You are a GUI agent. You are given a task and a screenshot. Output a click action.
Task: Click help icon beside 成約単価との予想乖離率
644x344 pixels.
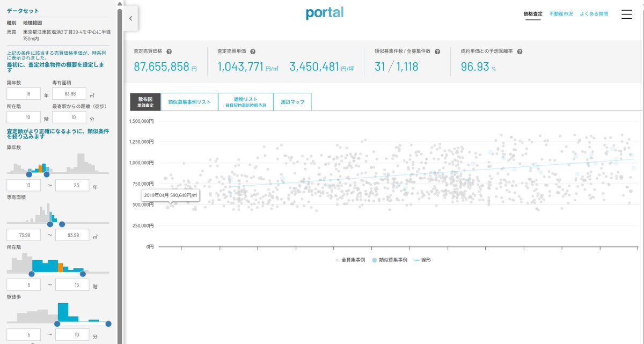(519, 52)
